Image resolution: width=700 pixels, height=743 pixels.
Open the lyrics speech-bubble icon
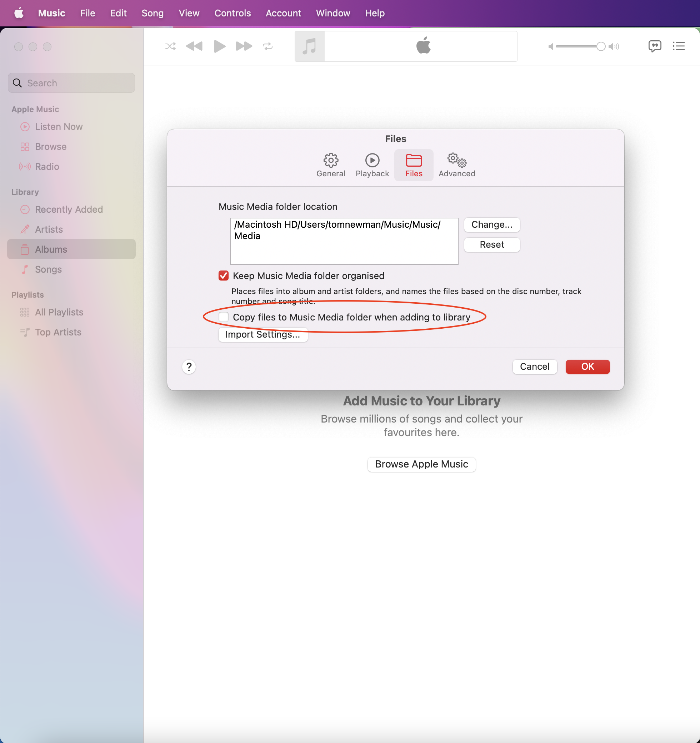(654, 46)
